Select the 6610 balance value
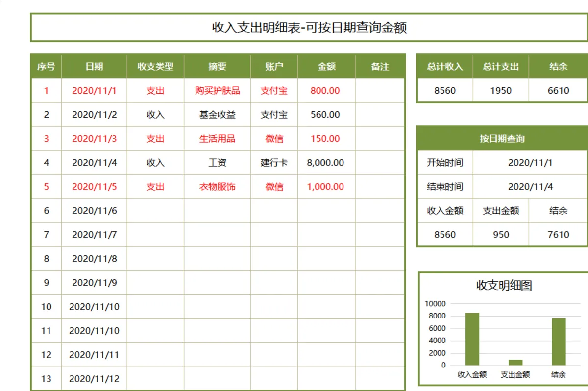Image resolution: width=588 pixels, height=391 pixels. pos(558,91)
